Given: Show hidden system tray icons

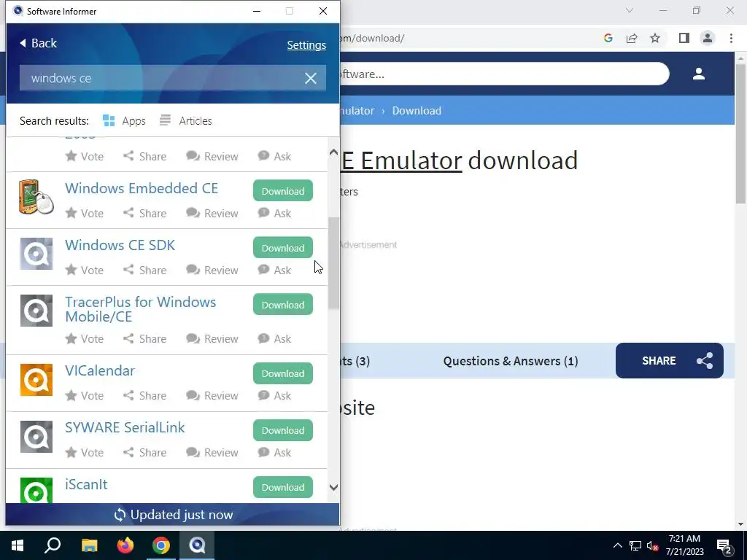Looking at the screenshot, I should (x=617, y=545).
